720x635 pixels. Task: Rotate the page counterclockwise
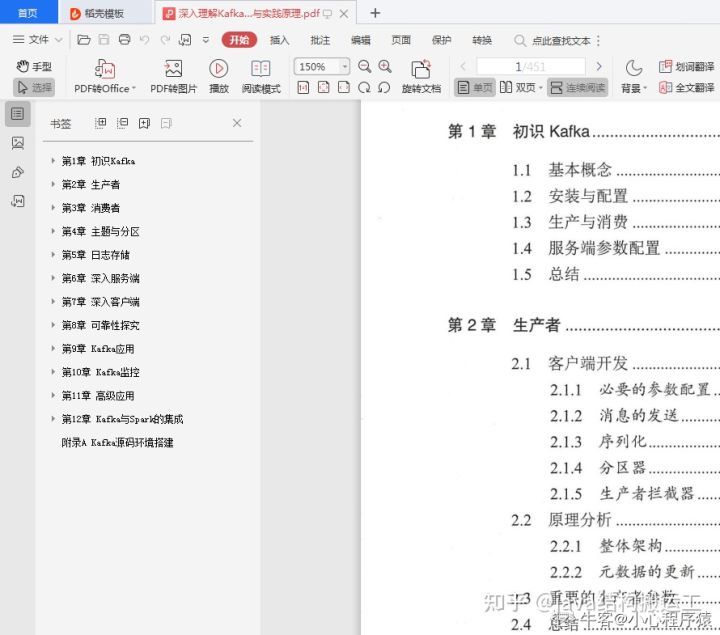384,87
